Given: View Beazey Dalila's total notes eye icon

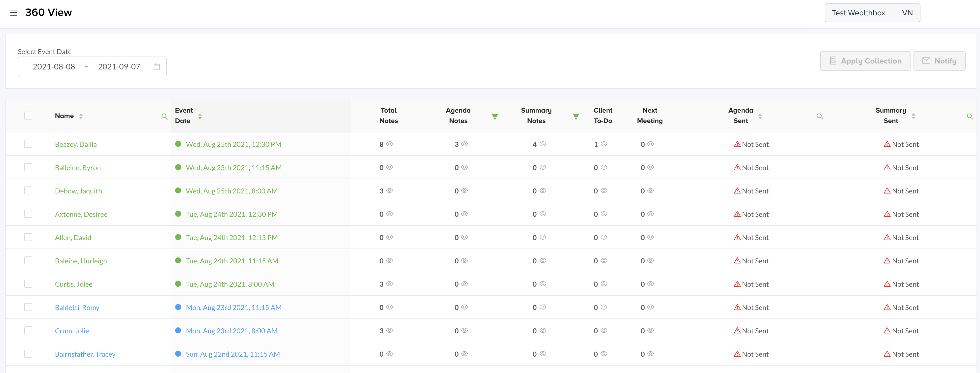Looking at the screenshot, I should point(390,144).
